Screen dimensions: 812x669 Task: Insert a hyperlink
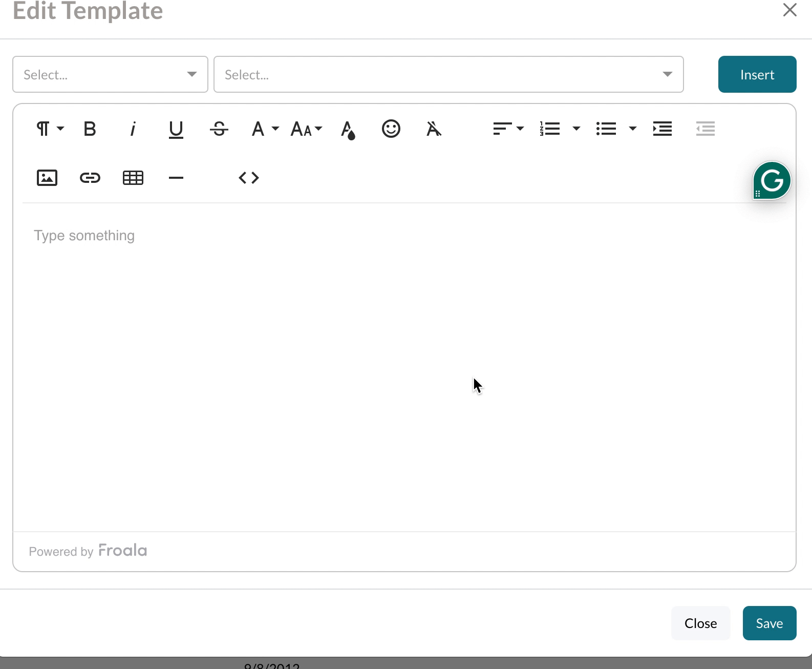tap(90, 178)
